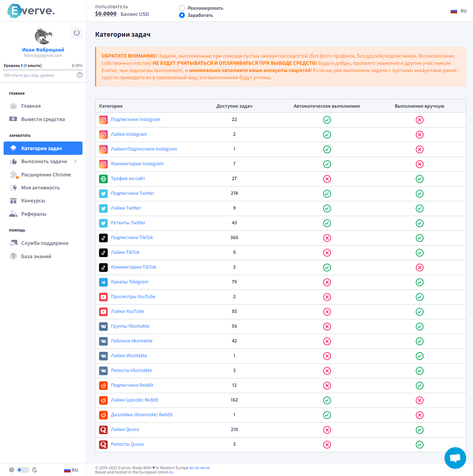Click the Reddit icon beside Подписчики Reddit

pyautogui.click(x=103, y=386)
